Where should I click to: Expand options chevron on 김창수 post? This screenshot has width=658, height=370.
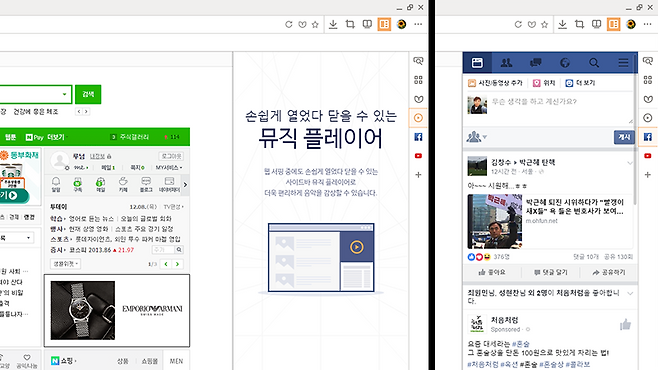(x=629, y=163)
